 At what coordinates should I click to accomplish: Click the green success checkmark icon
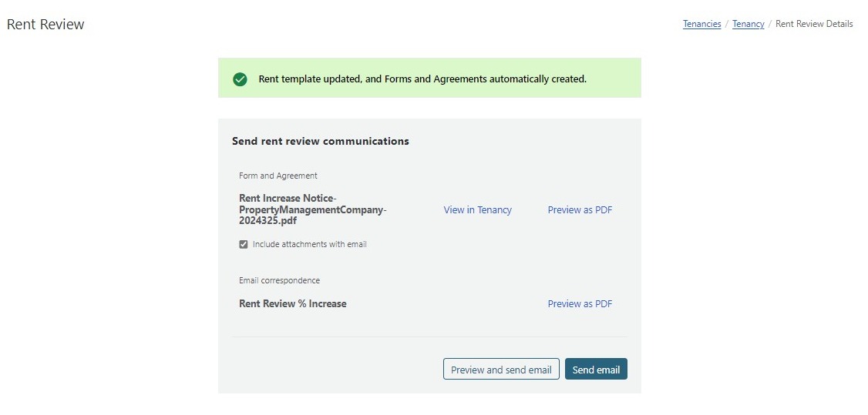[240, 79]
